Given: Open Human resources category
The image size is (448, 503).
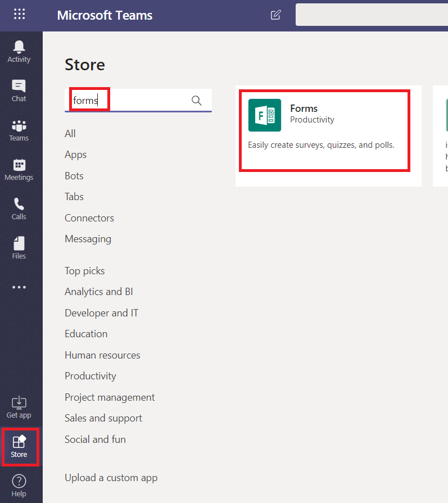Looking at the screenshot, I should 102,355.
